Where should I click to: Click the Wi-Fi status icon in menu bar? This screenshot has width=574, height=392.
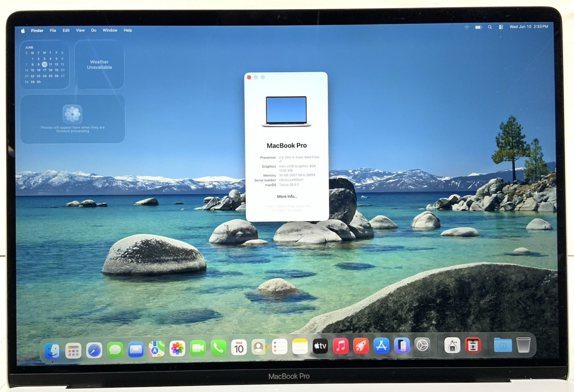467,27
